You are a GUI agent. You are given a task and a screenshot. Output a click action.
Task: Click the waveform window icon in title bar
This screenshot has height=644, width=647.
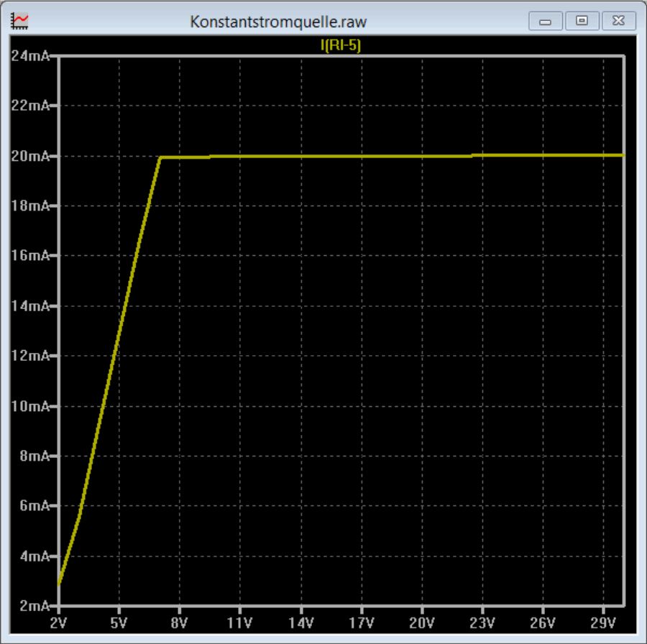pyautogui.click(x=19, y=21)
